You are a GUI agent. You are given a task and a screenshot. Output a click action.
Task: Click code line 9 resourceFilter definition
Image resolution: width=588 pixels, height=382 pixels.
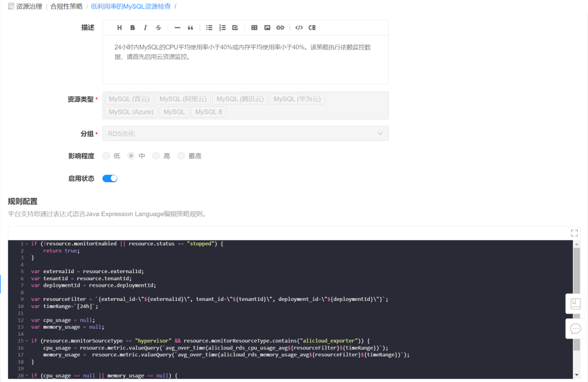[210, 299]
